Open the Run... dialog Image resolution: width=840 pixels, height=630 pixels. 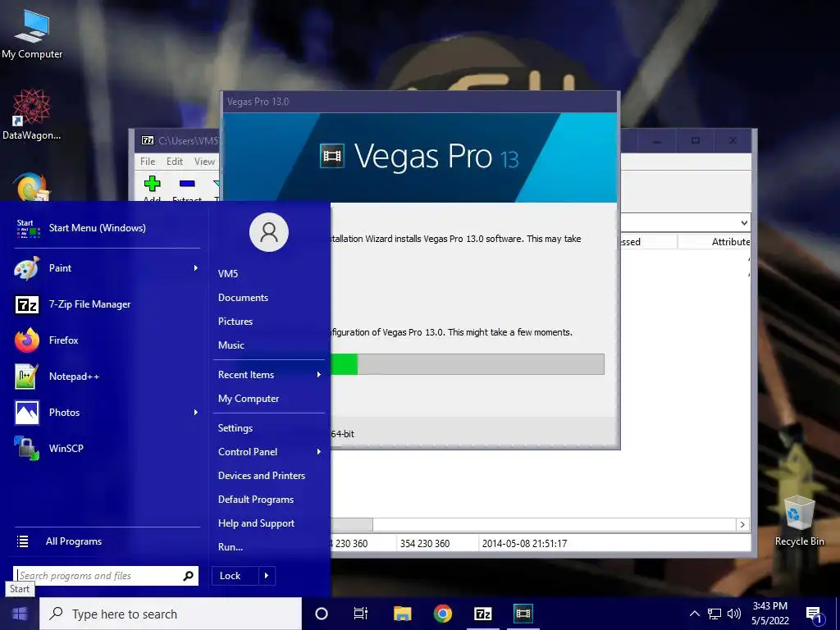pyautogui.click(x=231, y=547)
